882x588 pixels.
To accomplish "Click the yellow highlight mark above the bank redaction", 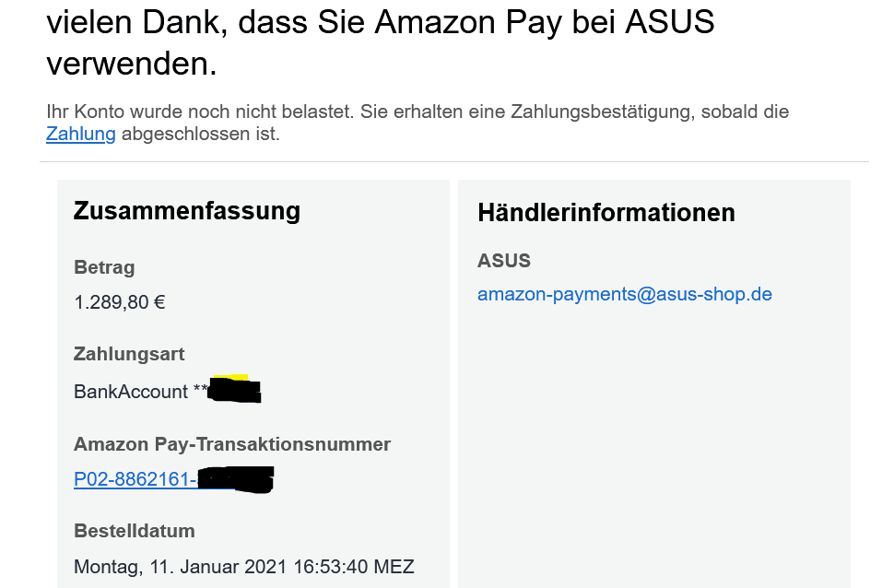I will (x=237, y=377).
